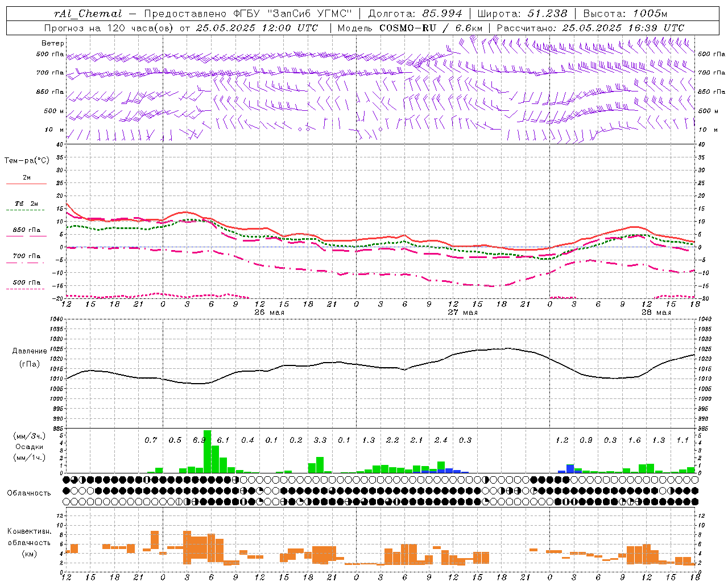Viewport: 728px width, 582px height.
Task: Click the Конвективн. облачность panel label
Action: pos(29,537)
